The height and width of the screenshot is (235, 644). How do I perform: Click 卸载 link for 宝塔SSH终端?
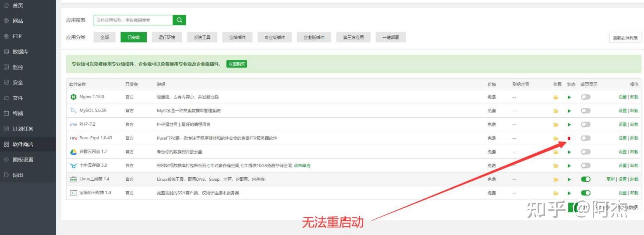(x=634, y=193)
